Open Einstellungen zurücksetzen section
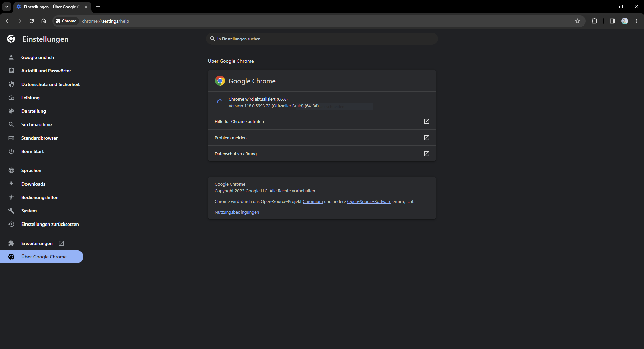 (42, 224)
